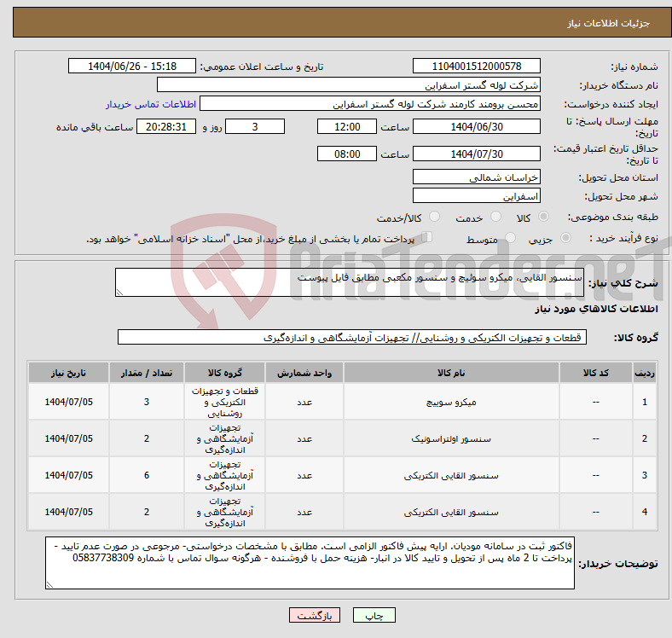The image size is (672, 638).
Task: Click the گروه کالا column header
Action: pyautogui.click(x=224, y=373)
